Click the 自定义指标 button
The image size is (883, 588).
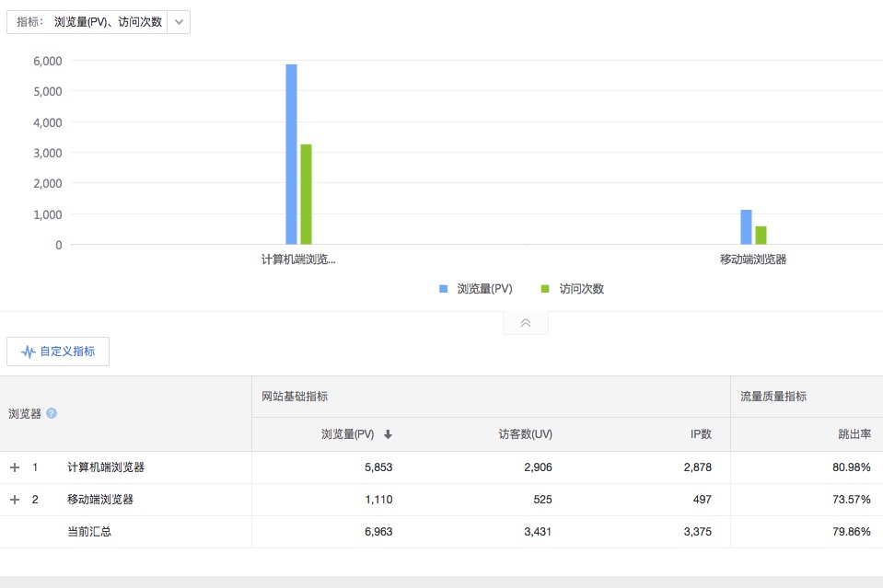click(58, 352)
